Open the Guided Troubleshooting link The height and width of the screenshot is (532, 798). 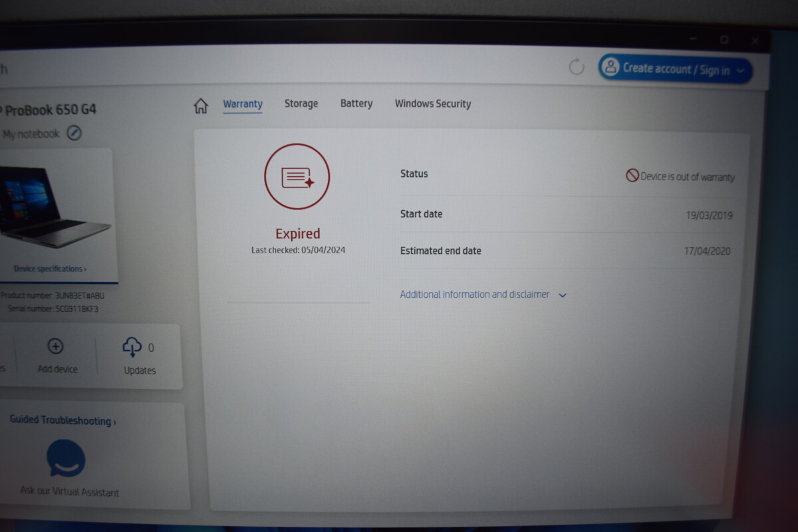pos(63,420)
